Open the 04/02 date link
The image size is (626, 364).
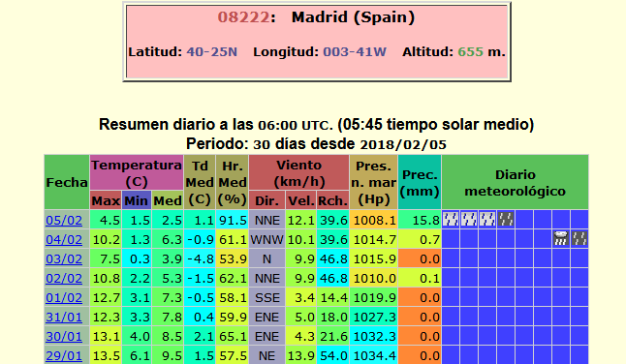tap(64, 240)
